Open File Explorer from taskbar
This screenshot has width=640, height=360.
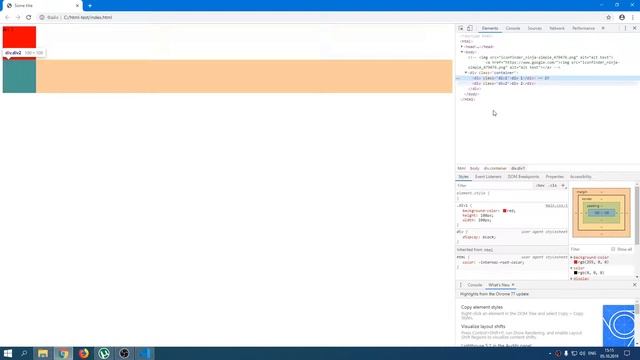click(x=43, y=353)
